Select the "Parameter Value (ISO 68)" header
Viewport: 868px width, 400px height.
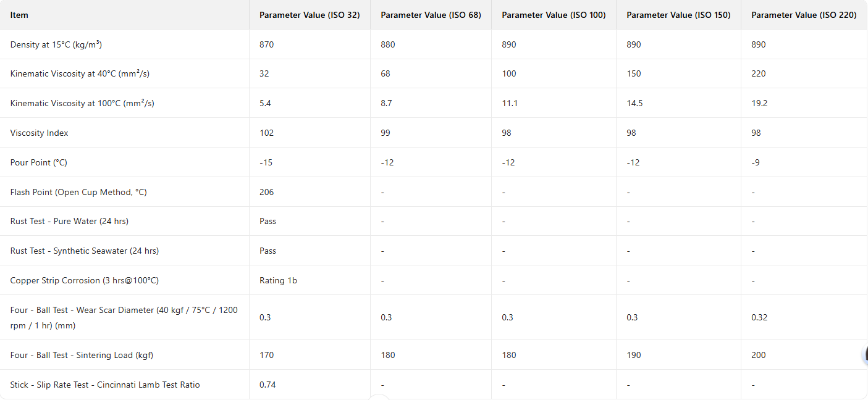click(431, 15)
